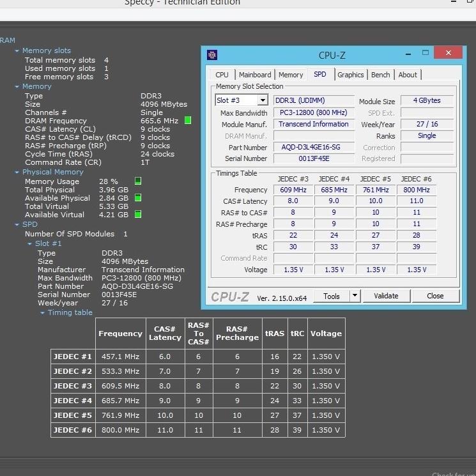Viewport: 476px width, 476px height.
Task: Click the DRAM Frequency 665.6 MHz value
Action: click(x=159, y=121)
